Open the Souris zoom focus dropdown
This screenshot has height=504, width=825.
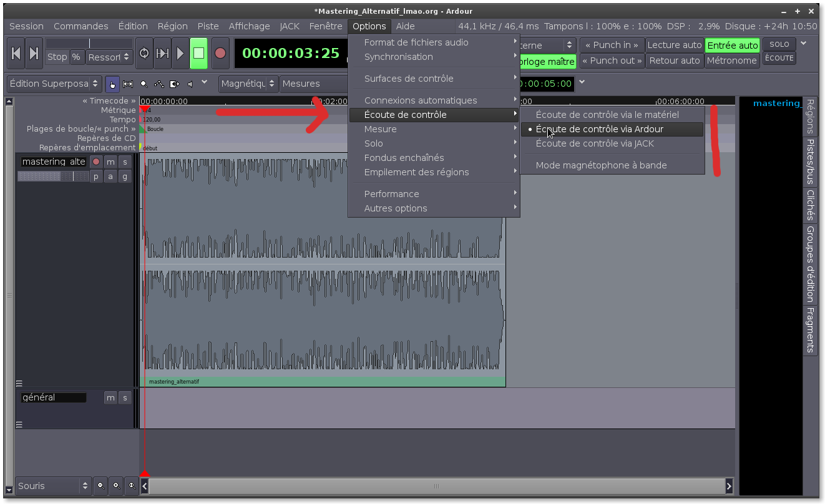54,486
